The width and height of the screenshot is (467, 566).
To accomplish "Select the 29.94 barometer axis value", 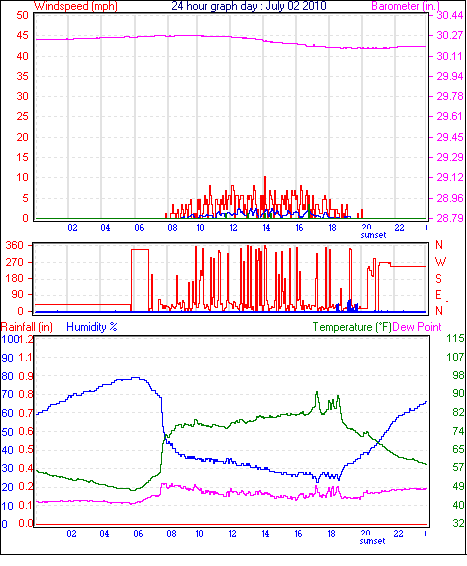I will [x=450, y=76].
